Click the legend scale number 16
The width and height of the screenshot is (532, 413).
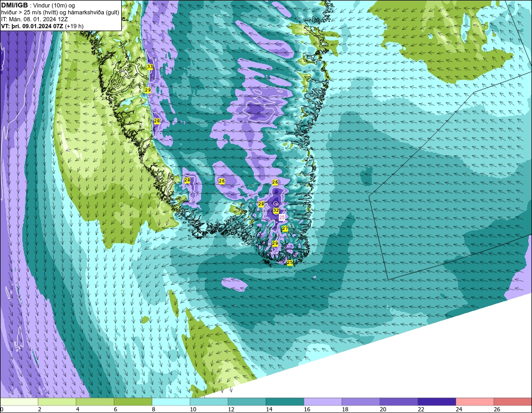(307, 409)
